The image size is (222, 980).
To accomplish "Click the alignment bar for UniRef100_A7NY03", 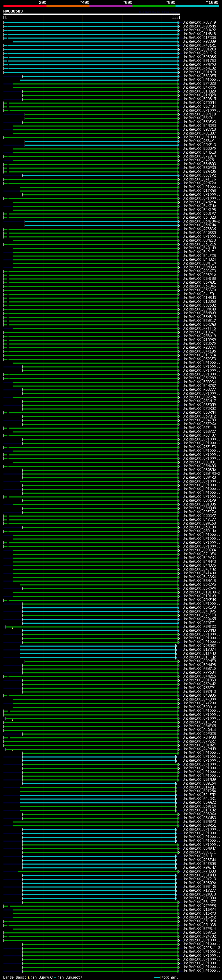I will (92, 65).
